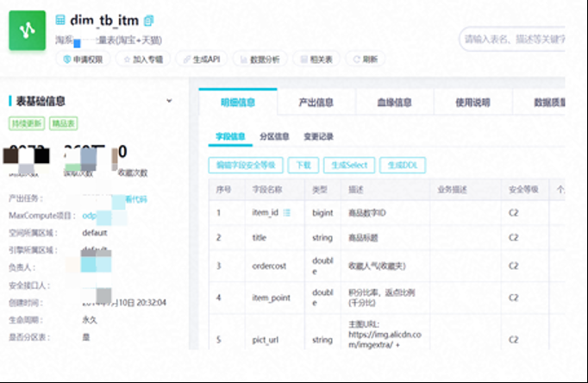Open the 使用说明 tab
Screen dimensions: 588x383
[472, 102]
